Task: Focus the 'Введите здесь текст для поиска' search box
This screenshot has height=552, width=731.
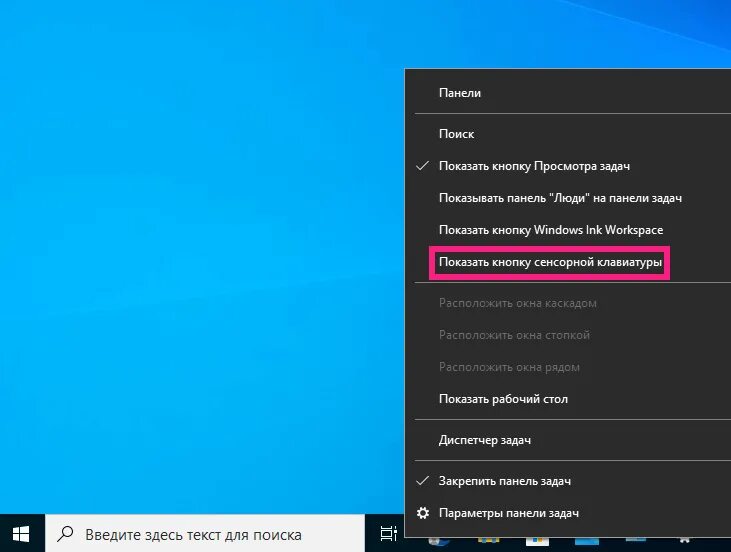Action: (x=205, y=534)
